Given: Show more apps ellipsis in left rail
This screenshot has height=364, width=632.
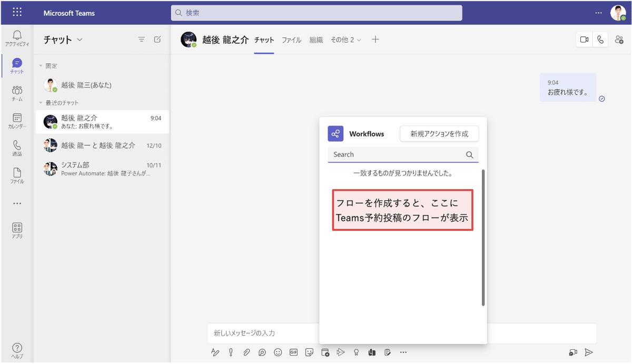Looking at the screenshot, I should pos(17,203).
